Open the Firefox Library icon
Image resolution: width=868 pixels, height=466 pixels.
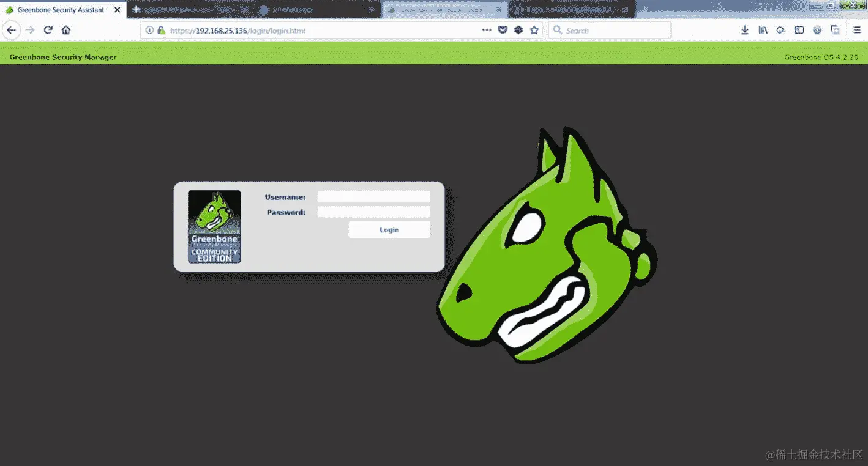(763, 29)
